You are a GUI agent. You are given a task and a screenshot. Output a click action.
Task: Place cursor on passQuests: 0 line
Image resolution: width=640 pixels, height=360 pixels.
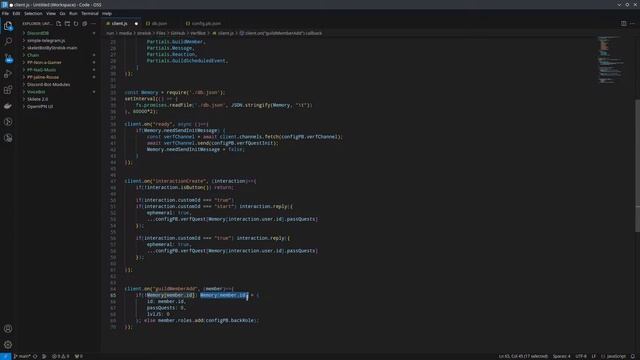click(166, 308)
